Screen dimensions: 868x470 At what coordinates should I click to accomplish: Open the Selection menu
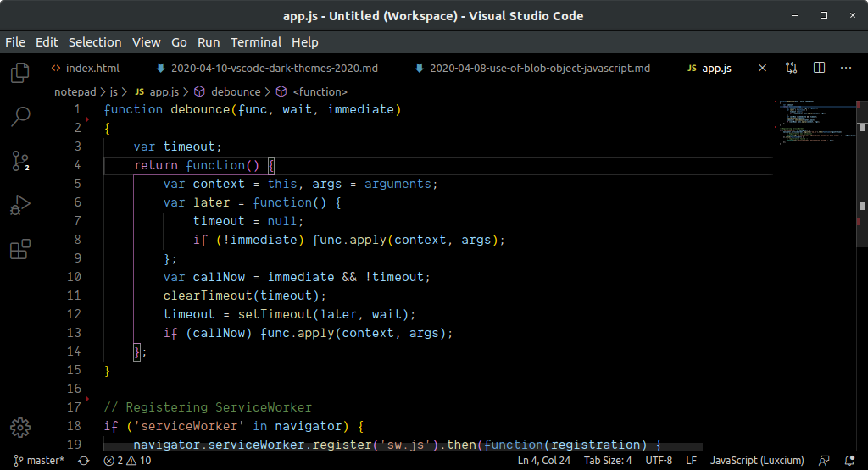coord(95,42)
